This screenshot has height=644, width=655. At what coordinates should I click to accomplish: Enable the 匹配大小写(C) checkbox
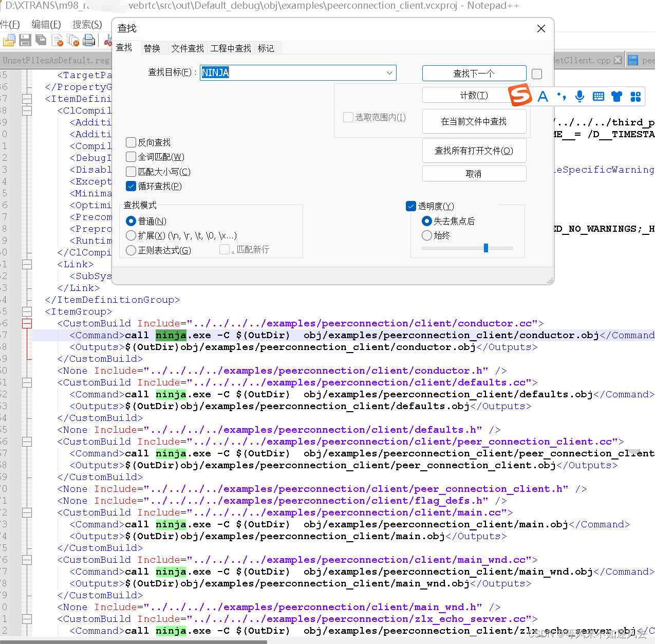131,172
